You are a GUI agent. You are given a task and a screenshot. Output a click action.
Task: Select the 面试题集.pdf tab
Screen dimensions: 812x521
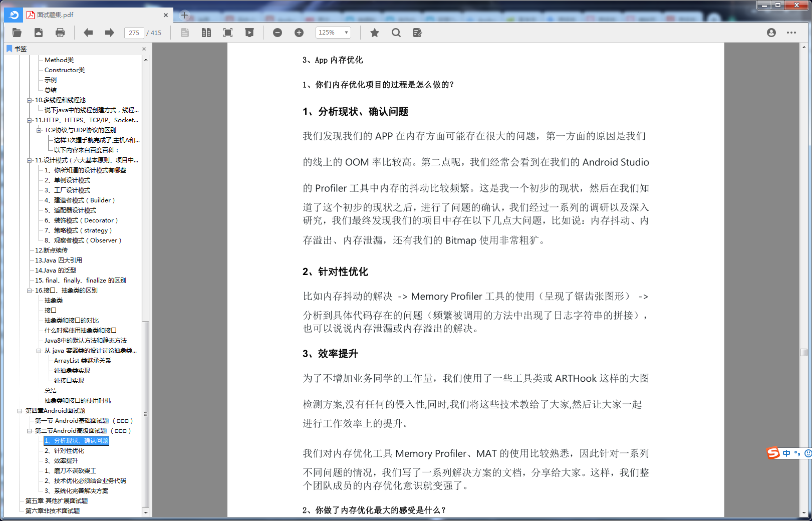tap(98, 15)
